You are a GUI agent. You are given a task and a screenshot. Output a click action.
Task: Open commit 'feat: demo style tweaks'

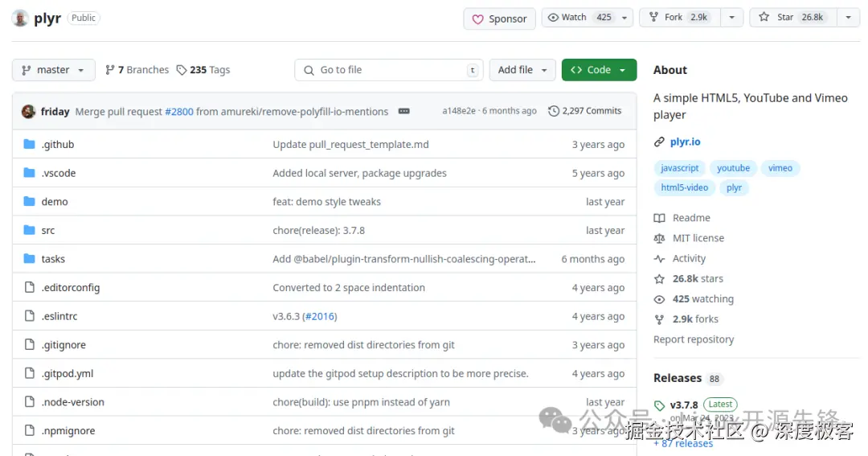[326, 202]
